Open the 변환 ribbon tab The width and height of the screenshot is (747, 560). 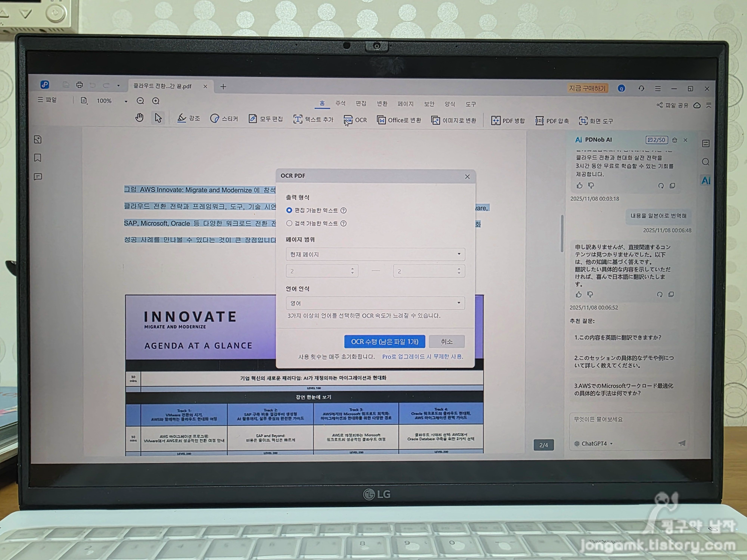click(382, 104)
